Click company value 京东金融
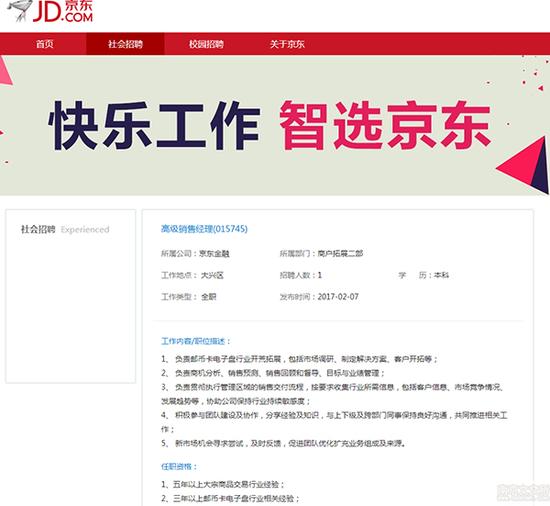This screenshot has width=550, height=506. (214, 254)
